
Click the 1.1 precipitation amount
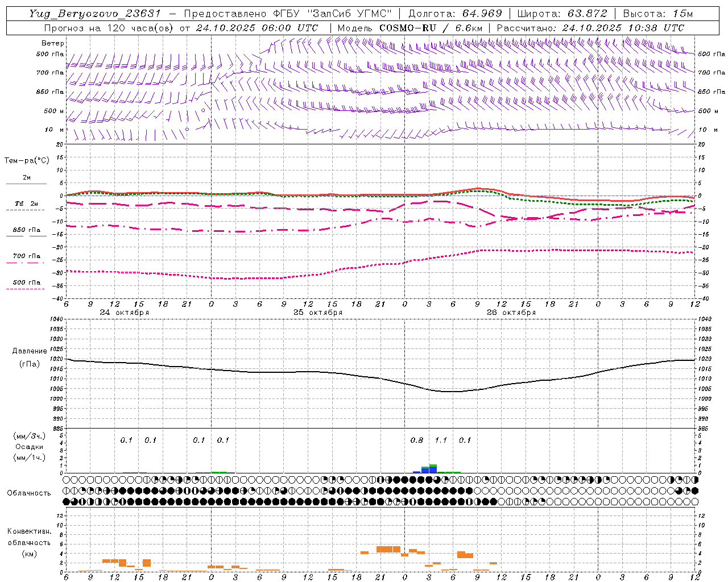[x=441, y=440]
